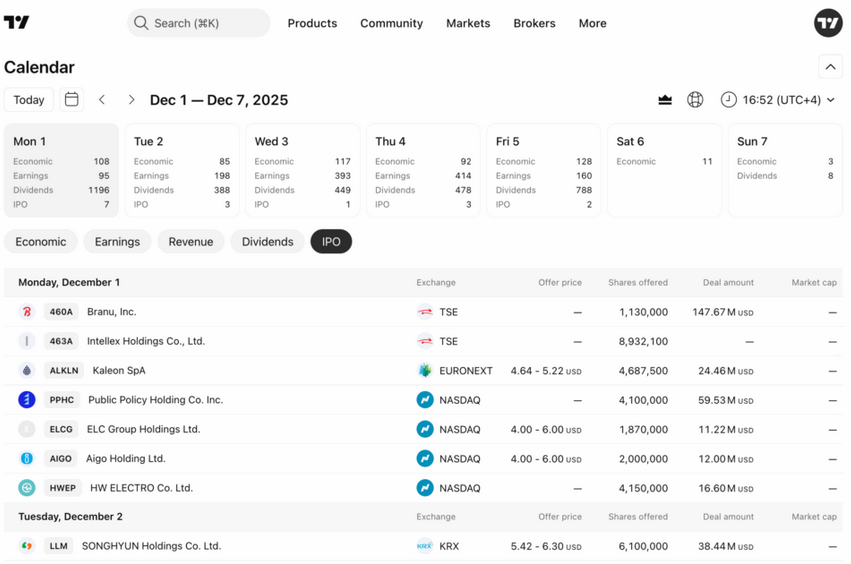Click the 147.67 M USD deal amount

(x=723, y=312)
